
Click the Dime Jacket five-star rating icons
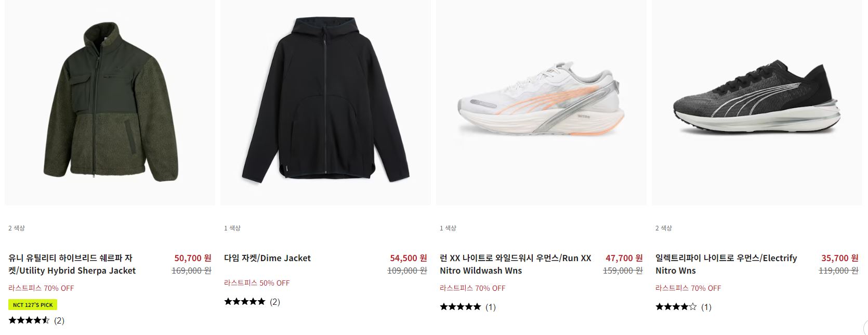[245, 302]
